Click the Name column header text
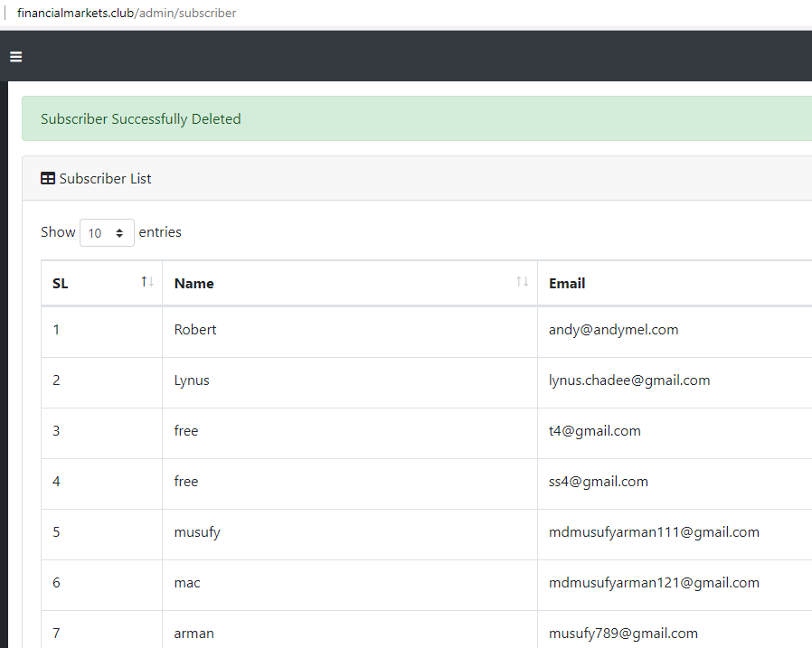This screenshot has width=812, height=648. [x=194, y=284]
